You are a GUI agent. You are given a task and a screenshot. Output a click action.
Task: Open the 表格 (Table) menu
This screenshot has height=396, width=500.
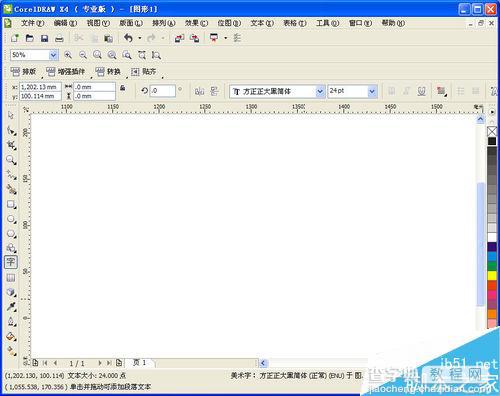pos(295,23)
